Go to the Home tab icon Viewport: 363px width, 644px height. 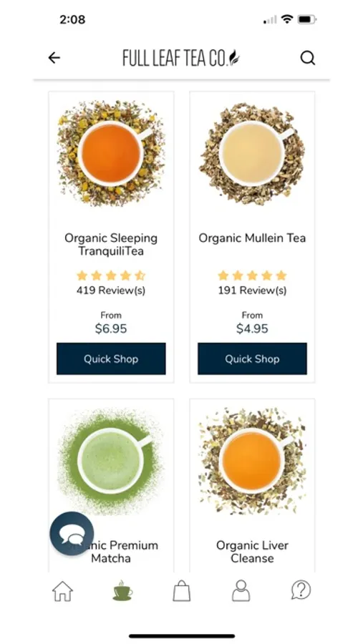click(62, 591)
